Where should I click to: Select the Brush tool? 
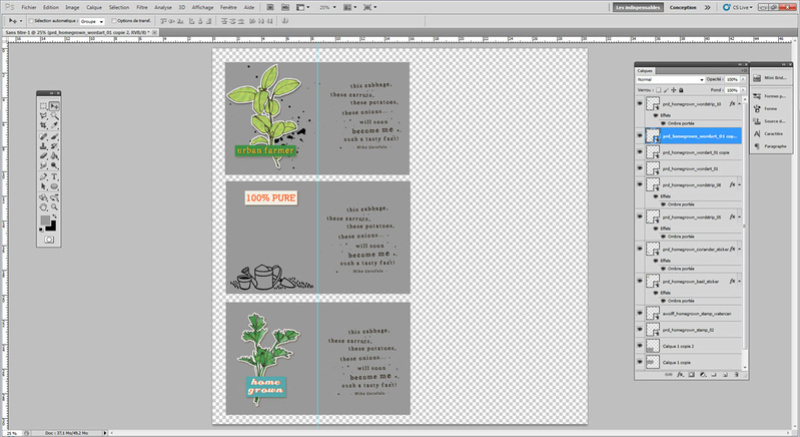54,137
